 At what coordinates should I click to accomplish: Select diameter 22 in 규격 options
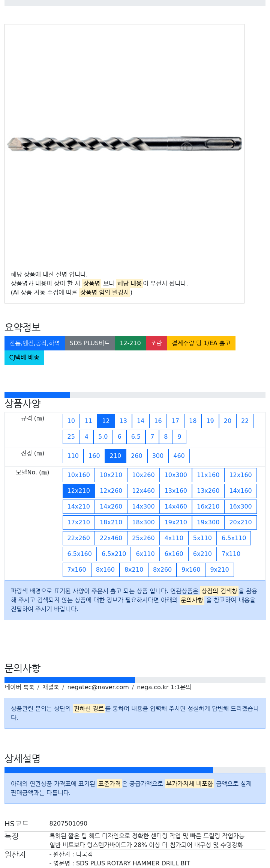[x=245, y=421]
